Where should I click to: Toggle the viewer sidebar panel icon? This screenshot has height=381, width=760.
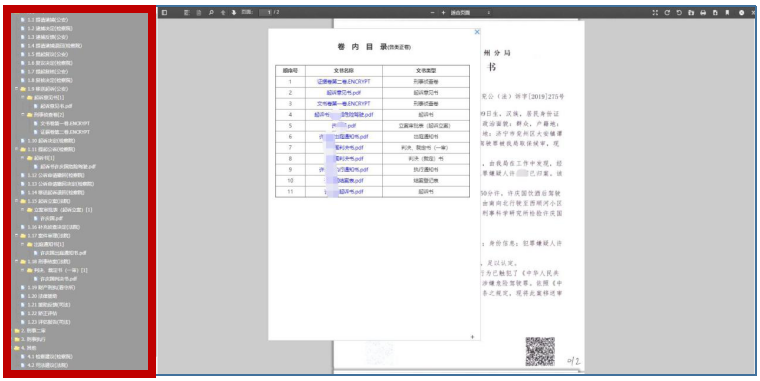tap(165, 13)
